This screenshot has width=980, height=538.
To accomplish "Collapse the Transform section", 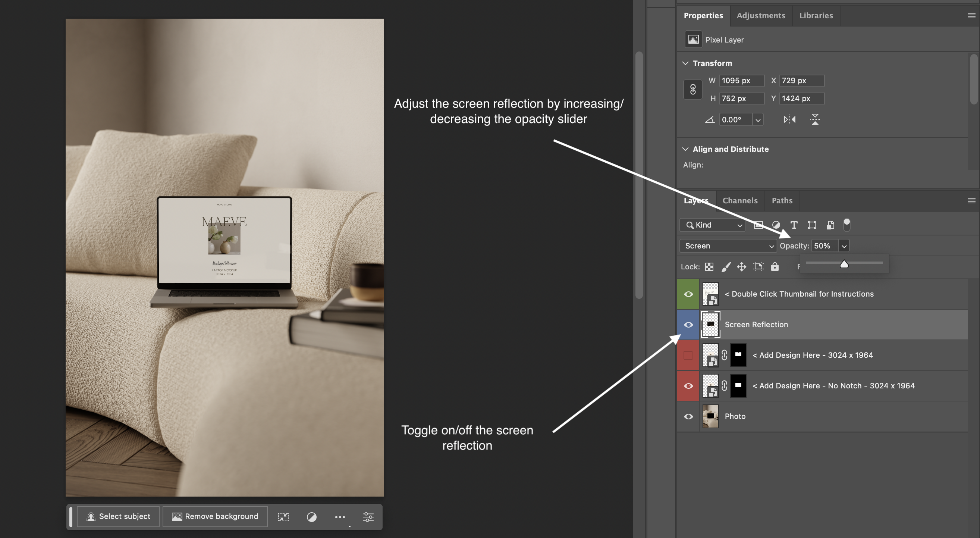I will [685, 63].
